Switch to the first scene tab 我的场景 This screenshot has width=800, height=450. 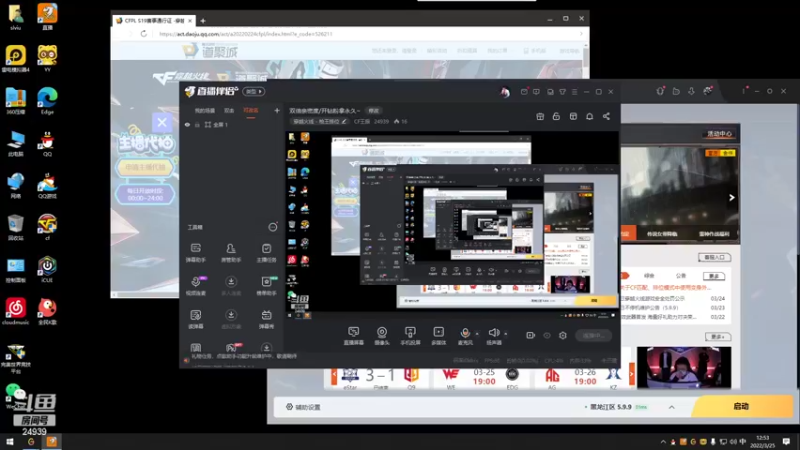click(x=205, y=110)
